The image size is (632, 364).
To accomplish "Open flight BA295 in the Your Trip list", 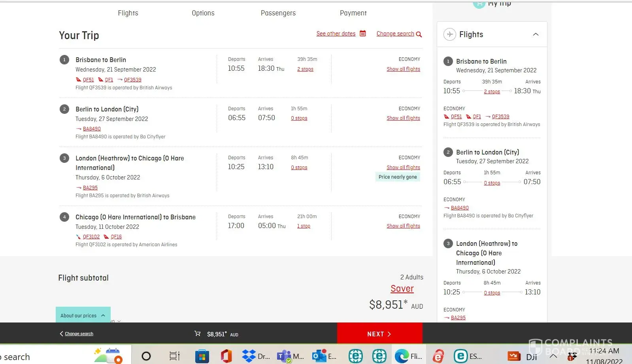I will pos(90,188).
